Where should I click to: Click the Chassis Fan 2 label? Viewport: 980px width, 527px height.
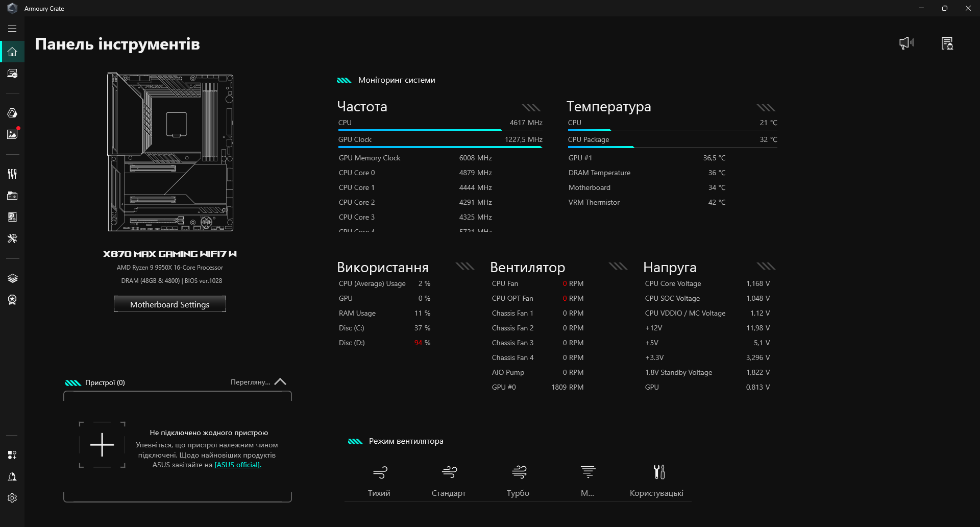(x=512, y=328)
